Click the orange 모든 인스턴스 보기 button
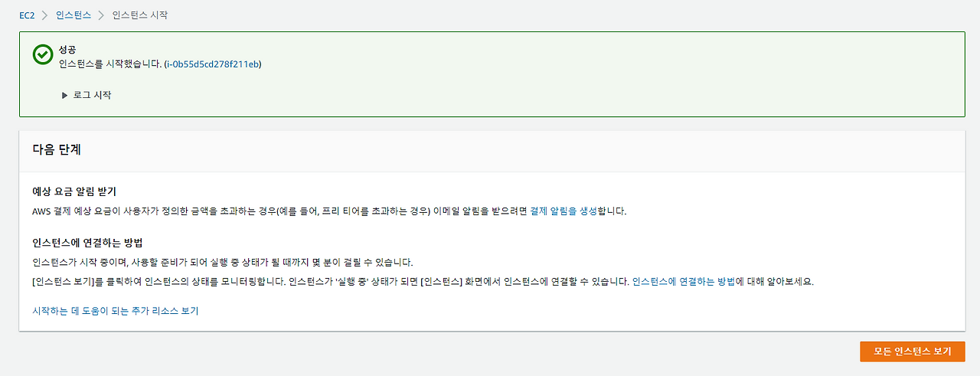The height and width of the screenshot is (376, 980). 913,351
